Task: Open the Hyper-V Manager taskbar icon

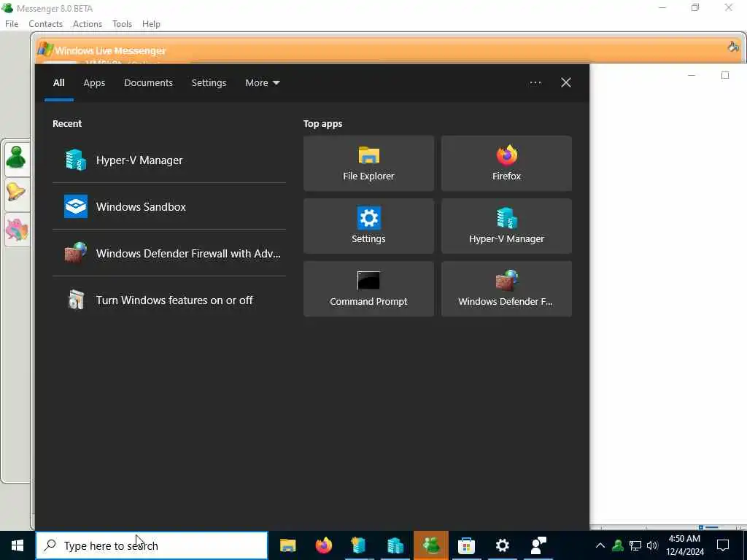Action: point(395,545)
